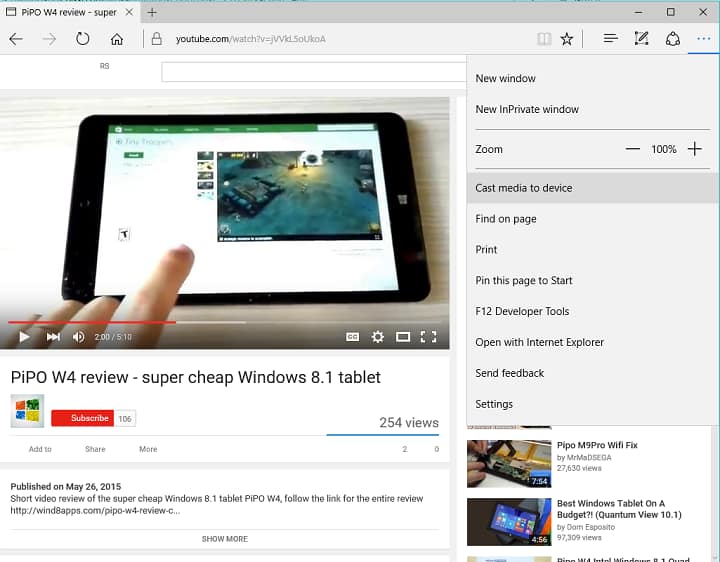The width and height of the screenshot is (720, 562).
Task: Play the YouTube video
Action: tap(25, 337)
